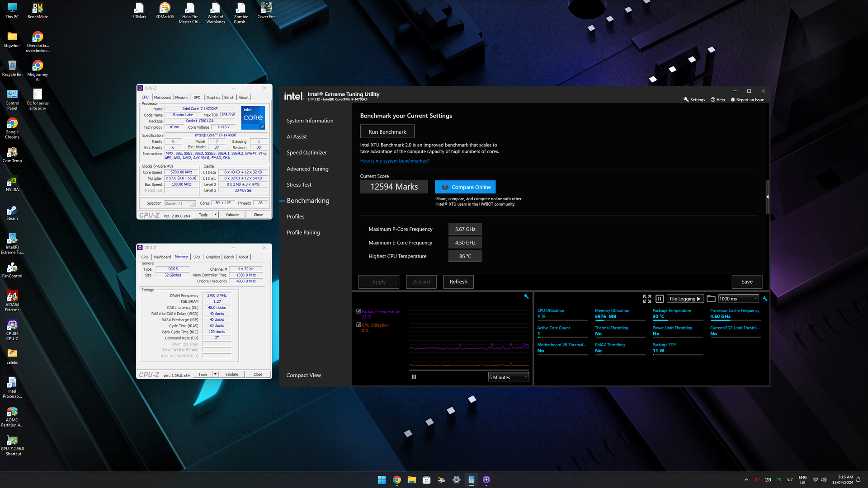
Task: Open Stress Test in XTU sidebar
Action: [x=299, y=185]
